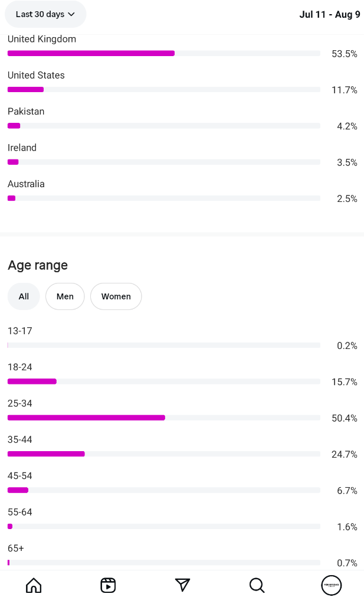Click the United States country label
Image resolution: width=364 pixels, height=597 pixels.
click(x=36, y=75)
